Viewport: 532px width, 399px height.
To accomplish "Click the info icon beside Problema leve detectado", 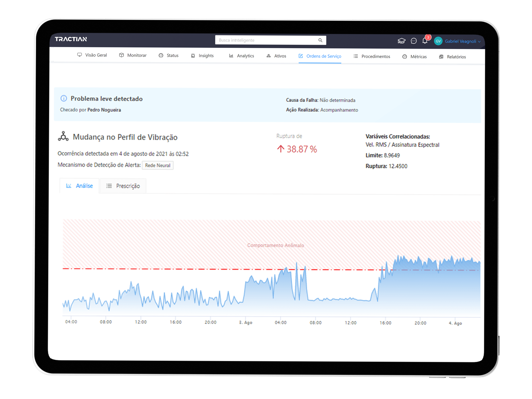I will click(64, 98).
